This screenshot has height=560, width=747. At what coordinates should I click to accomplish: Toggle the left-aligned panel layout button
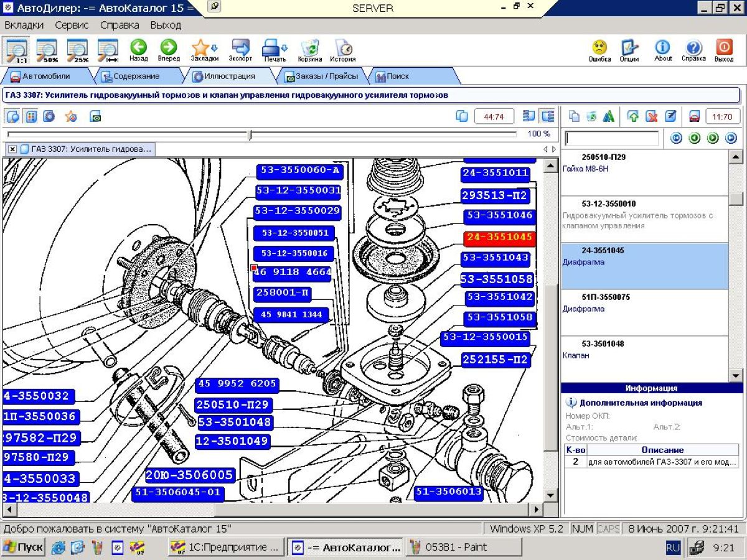click(x=529, y=116)
